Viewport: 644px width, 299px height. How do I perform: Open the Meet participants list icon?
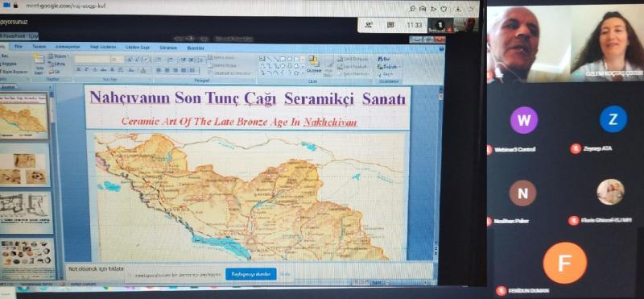coord(368,25)
